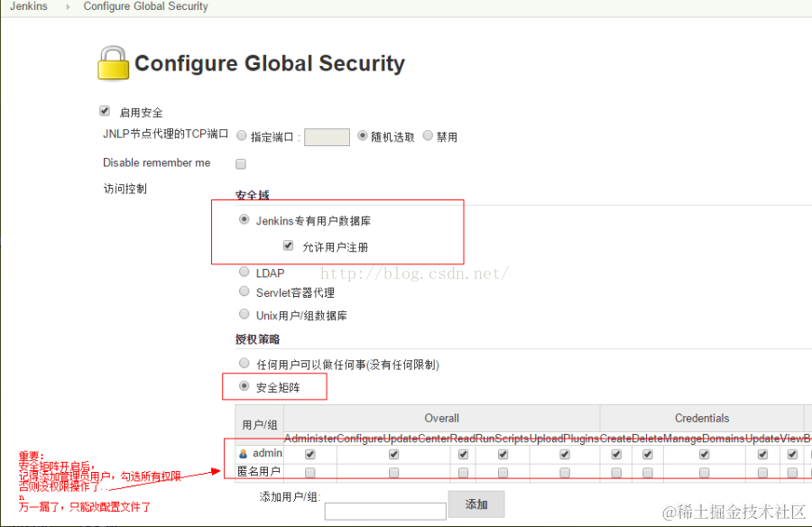812x527 pixels.
Task: Uncheck admin's Overall Read checkbox
Action: tap(463, 455)
